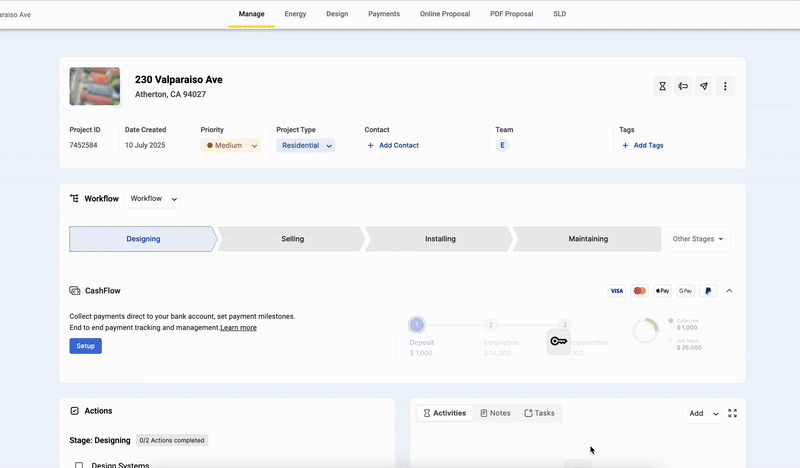The height and width of the screenshot is (468, 800).
Task: Open the hourglass icon in project header
Action: click(x=662, y=86)
